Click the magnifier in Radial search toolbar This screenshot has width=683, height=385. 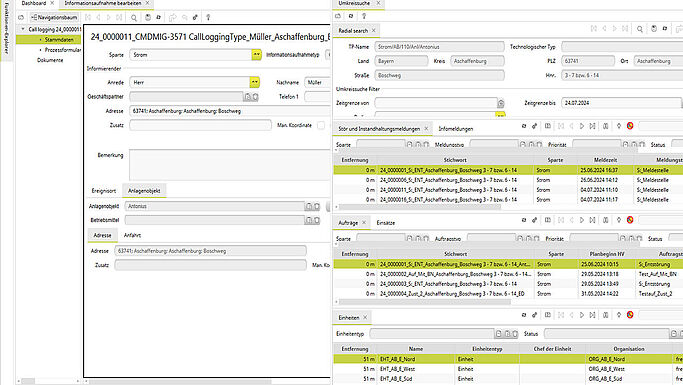point(639,29)
